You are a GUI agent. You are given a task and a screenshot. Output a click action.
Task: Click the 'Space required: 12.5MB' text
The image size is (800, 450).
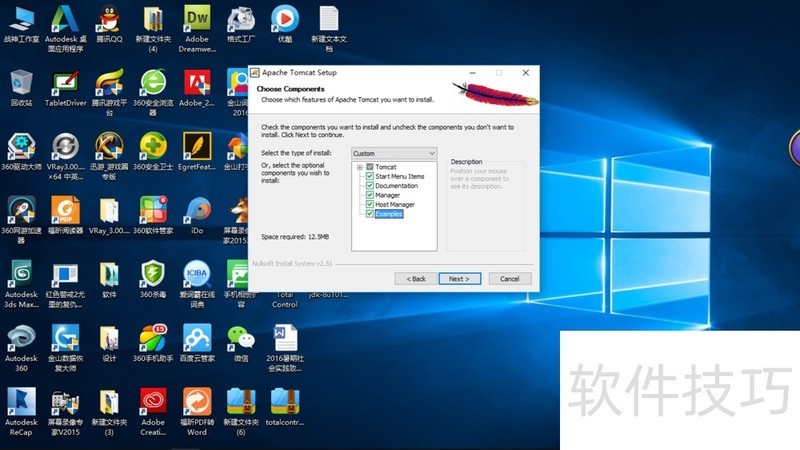click(x=295, y=237)
